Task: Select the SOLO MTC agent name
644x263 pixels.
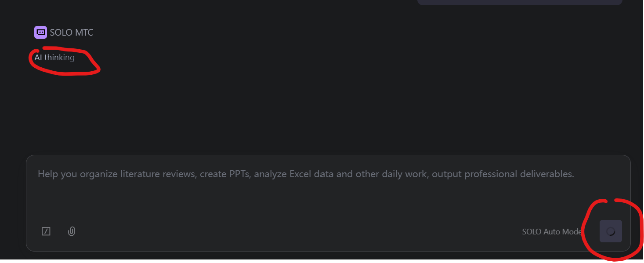Action: (x=71, y=33)
